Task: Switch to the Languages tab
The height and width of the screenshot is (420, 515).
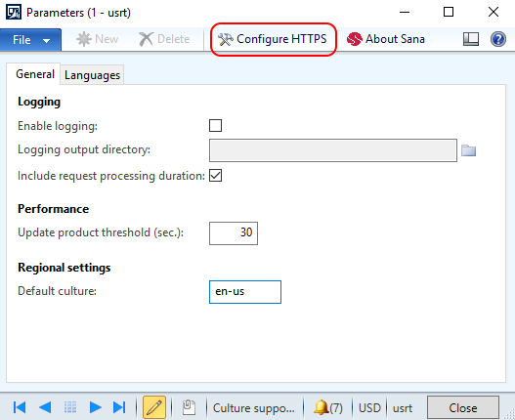Action: point(92,75)
